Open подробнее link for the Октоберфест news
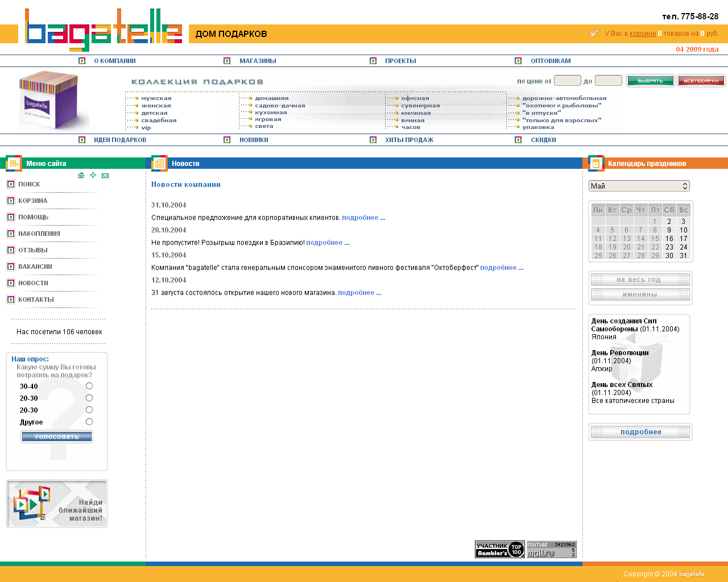This screenshot has width=728, height=582. pos(502,268)
